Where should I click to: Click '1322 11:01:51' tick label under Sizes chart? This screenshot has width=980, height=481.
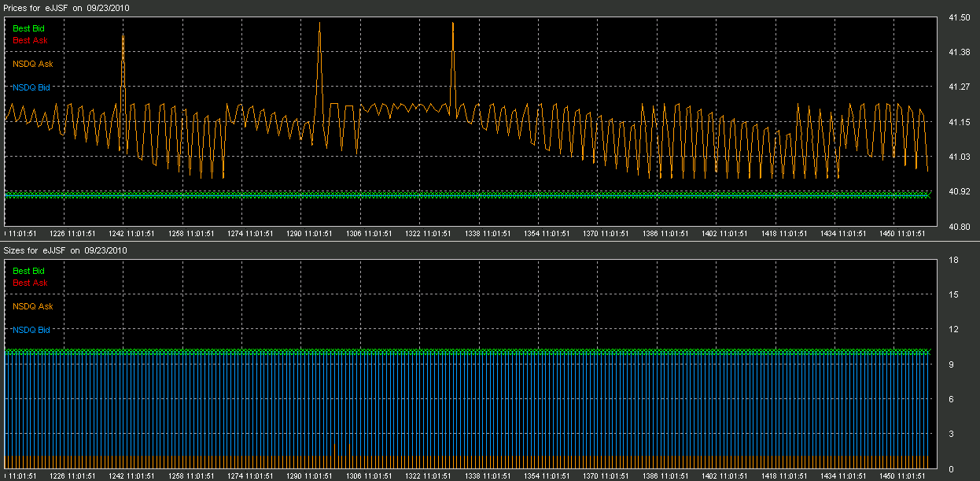pyautogui.click(x=428, y=476)
